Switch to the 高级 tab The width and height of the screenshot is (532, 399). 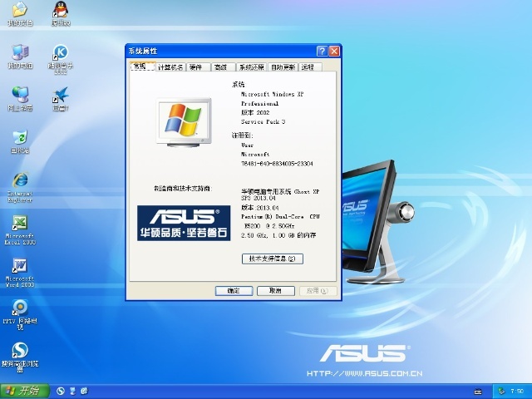coord(223,67)
